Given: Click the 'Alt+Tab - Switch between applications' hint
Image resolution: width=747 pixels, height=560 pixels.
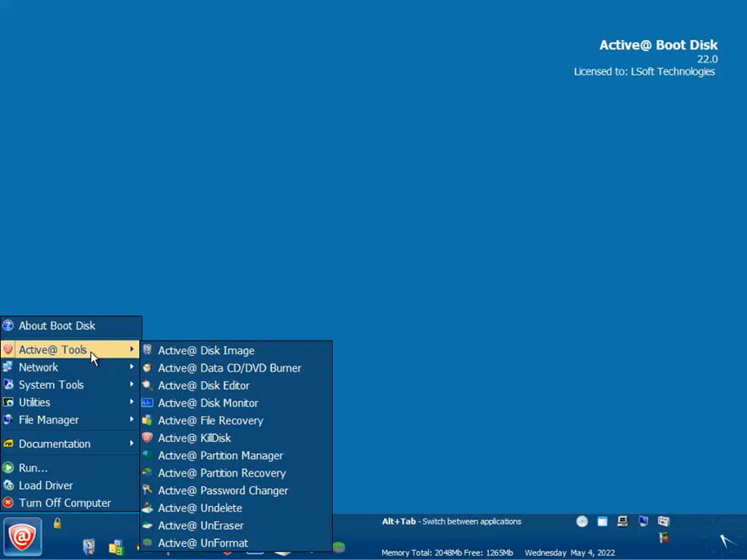Looking at the screenshot, I should (451, 522).
